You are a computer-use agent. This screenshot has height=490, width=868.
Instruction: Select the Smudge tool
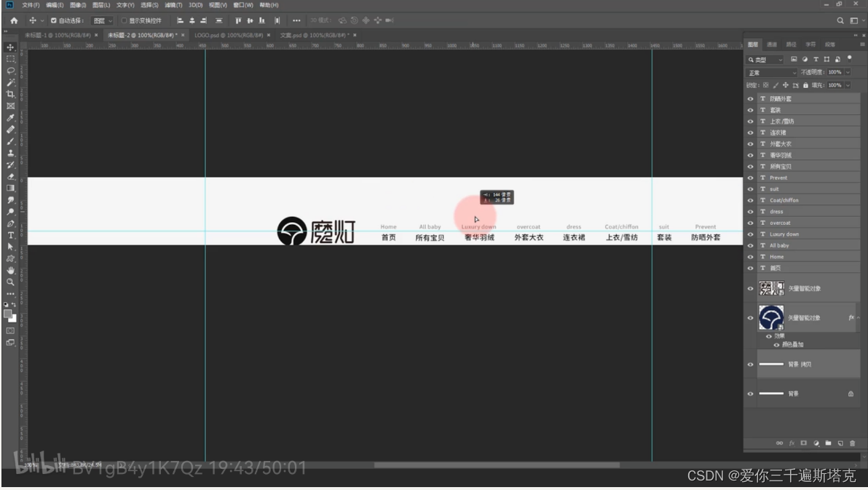click(x=10, y=200)
